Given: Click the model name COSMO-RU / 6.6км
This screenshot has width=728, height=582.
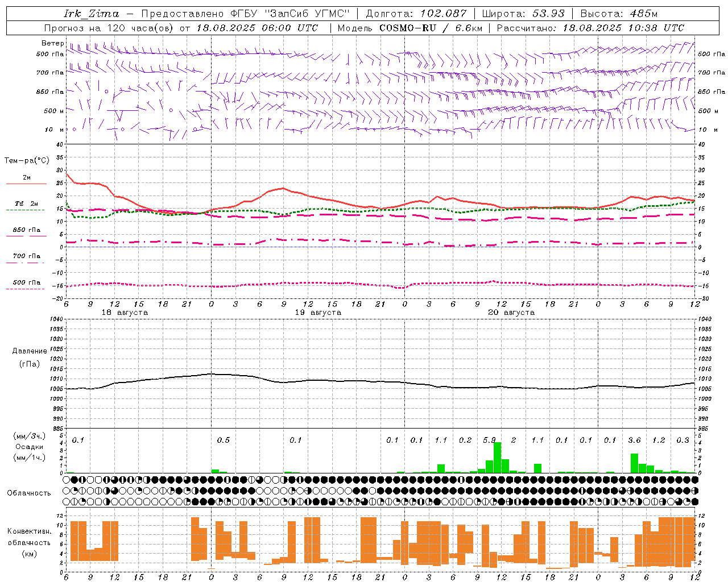Looking at the screenshot, I should (431, 28).
